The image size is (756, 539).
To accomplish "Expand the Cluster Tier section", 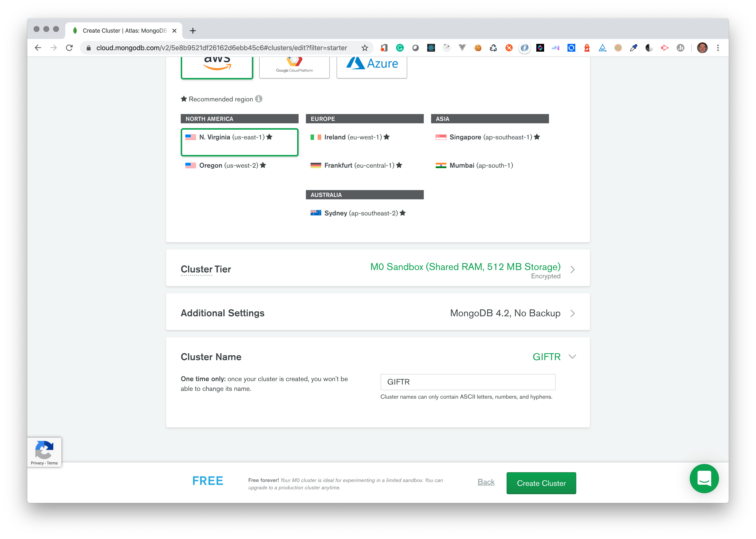I will [573, 269].
